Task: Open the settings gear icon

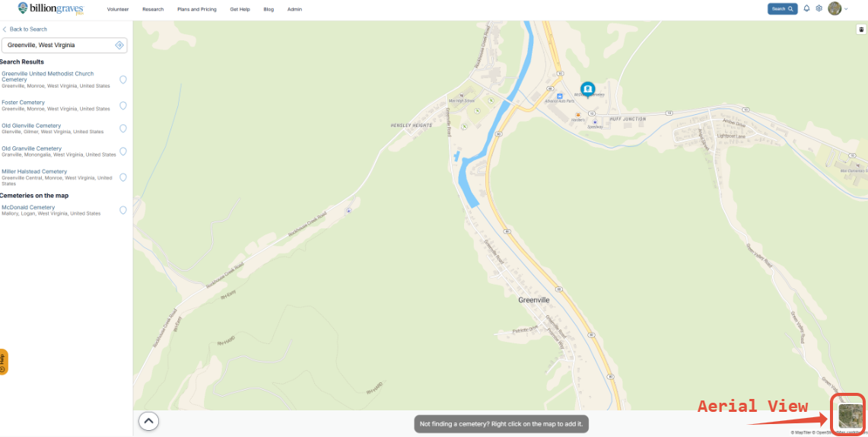Action: 819,9
